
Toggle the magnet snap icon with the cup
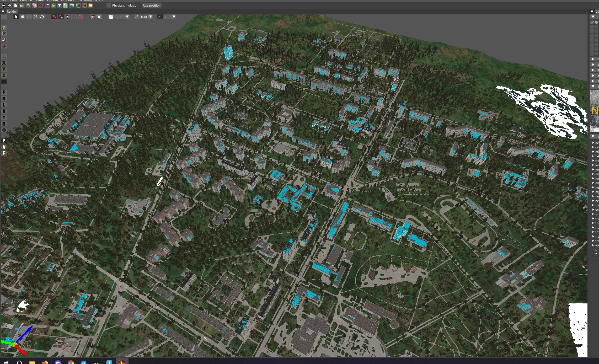pos(61,17)
